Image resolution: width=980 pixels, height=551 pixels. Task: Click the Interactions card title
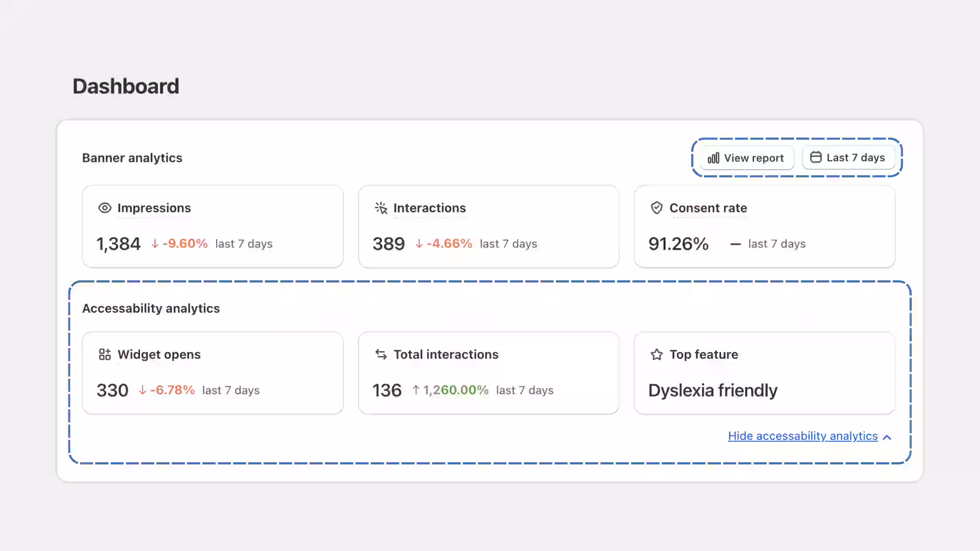pyautogui.click(x=430, y=208)
